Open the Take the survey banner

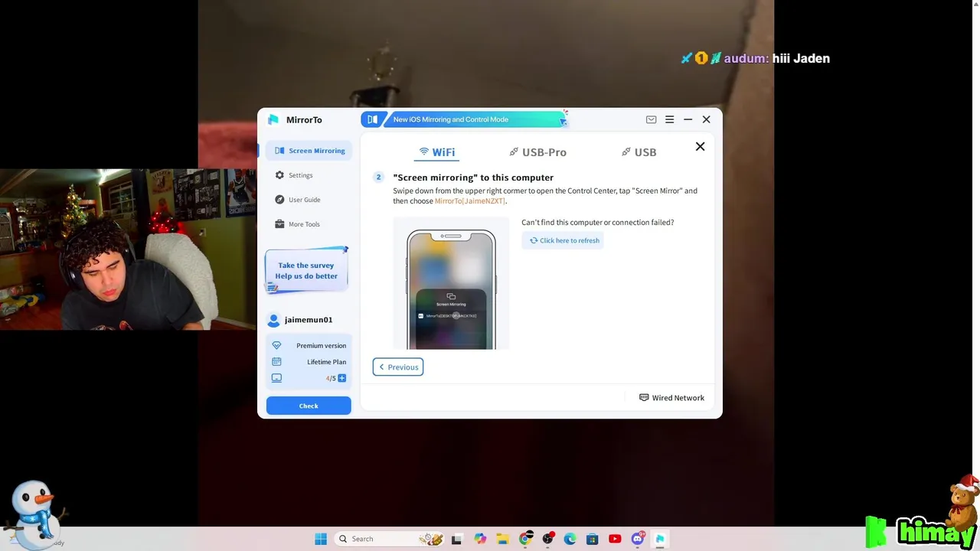click(306, 270)
